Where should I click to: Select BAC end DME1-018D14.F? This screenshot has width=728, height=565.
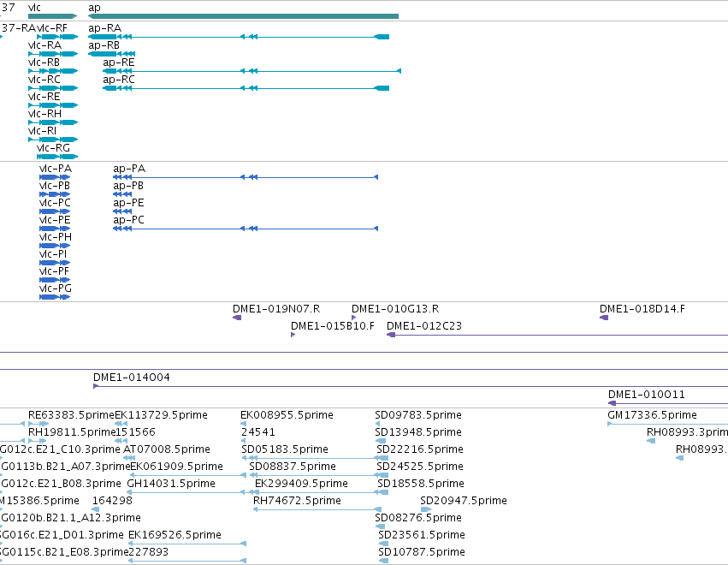coord(642,309)
